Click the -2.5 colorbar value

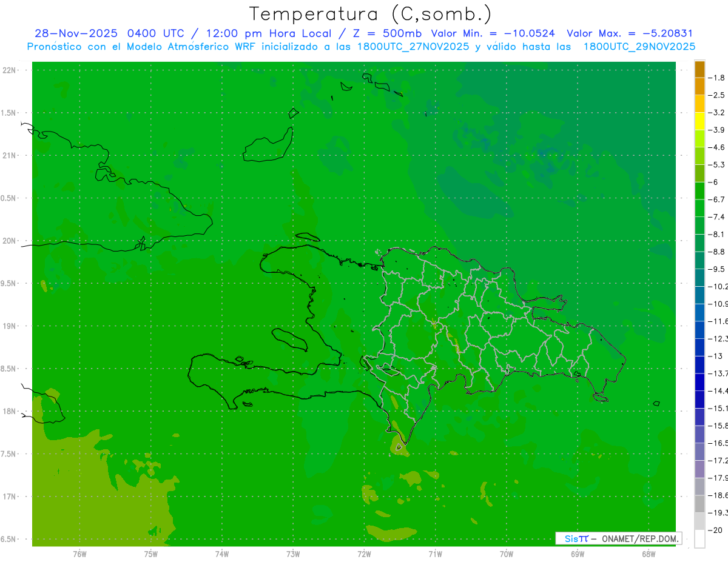[716, 95]
